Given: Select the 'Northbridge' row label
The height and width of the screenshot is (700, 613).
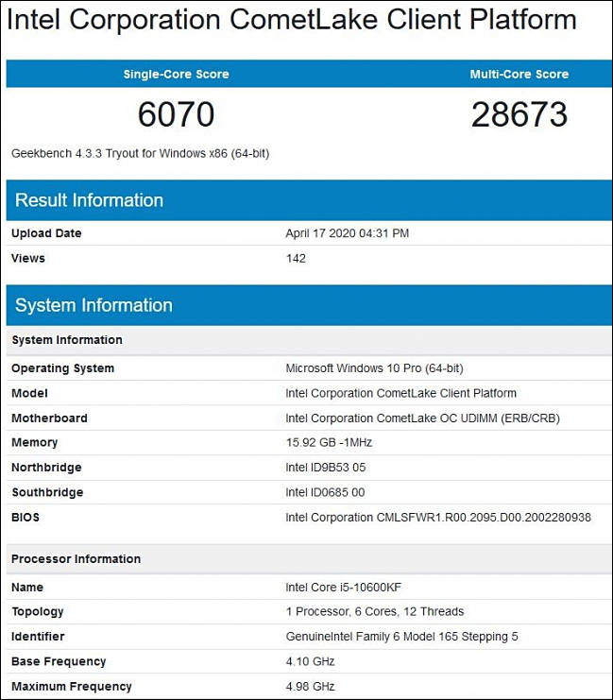Looking at the screenshot, I should coord(46,468).
